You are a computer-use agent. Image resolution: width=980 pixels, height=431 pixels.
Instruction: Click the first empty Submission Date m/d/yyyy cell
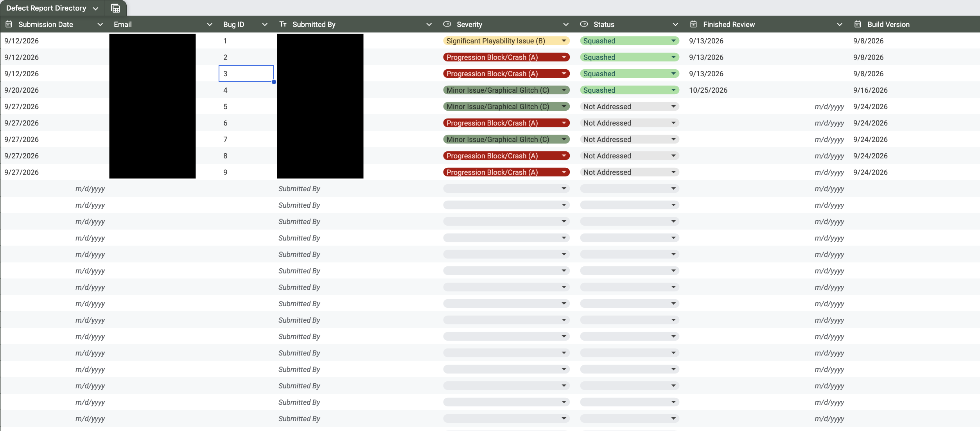55,189
